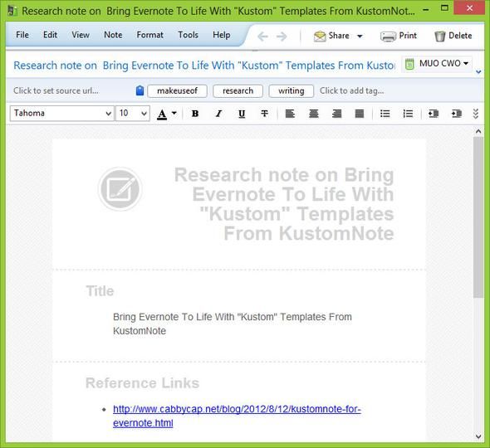Expand more formatting toolbar options chevron
The width and height of the screenshot is (490, 448).
[x=476, y=114]
